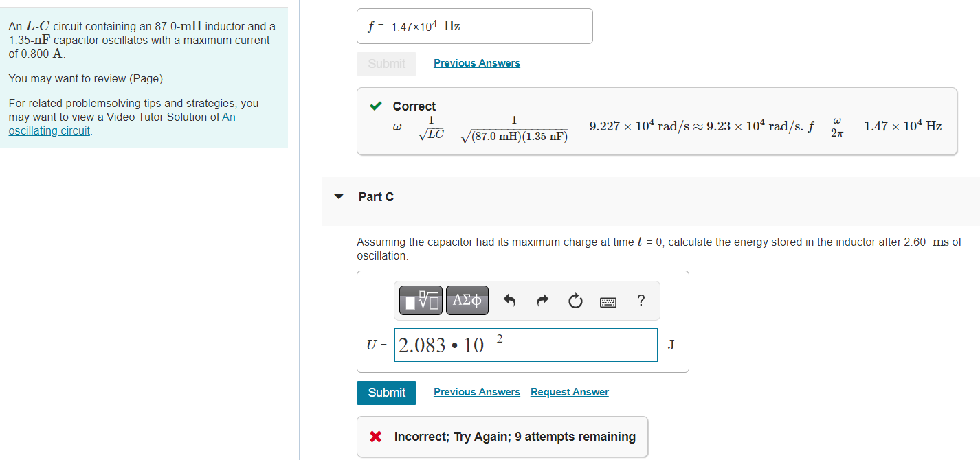Click the frequency f answer field
Screen dimensions: 980x460
tap(474, 25)
